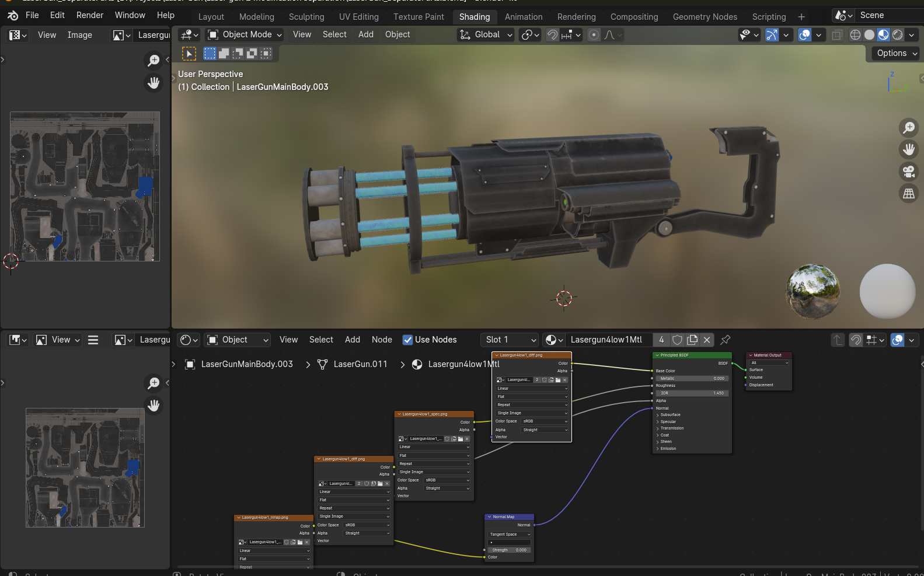The image size is (924, 576).
Task: Open the File menu
Action: (x=32, y=15)
